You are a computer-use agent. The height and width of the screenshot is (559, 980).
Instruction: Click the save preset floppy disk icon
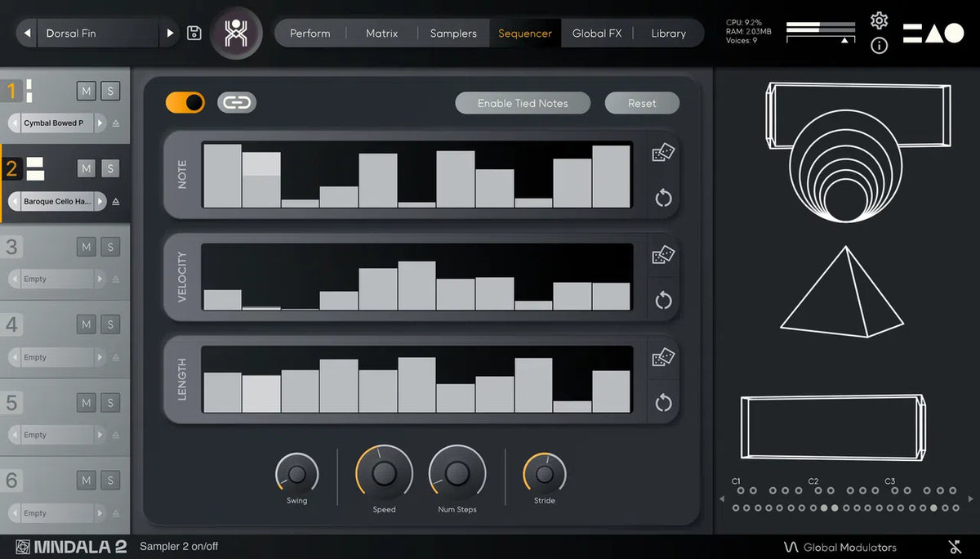point(194,34)
